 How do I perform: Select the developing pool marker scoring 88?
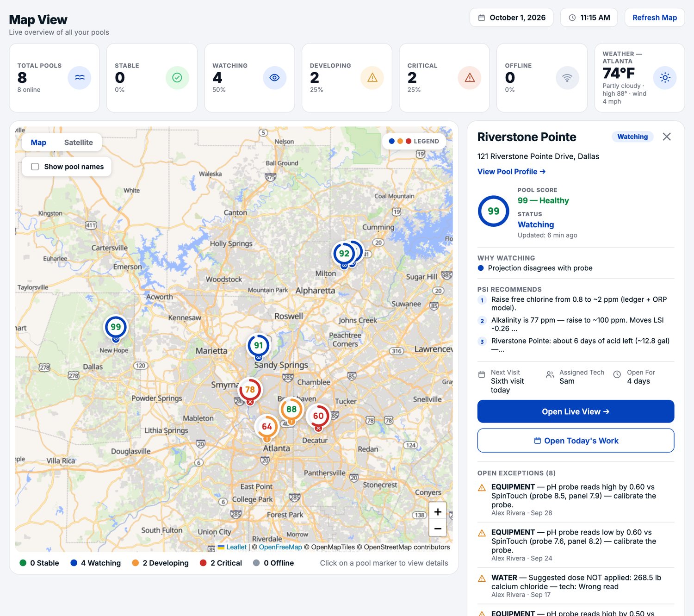click(x=291, y=409)
